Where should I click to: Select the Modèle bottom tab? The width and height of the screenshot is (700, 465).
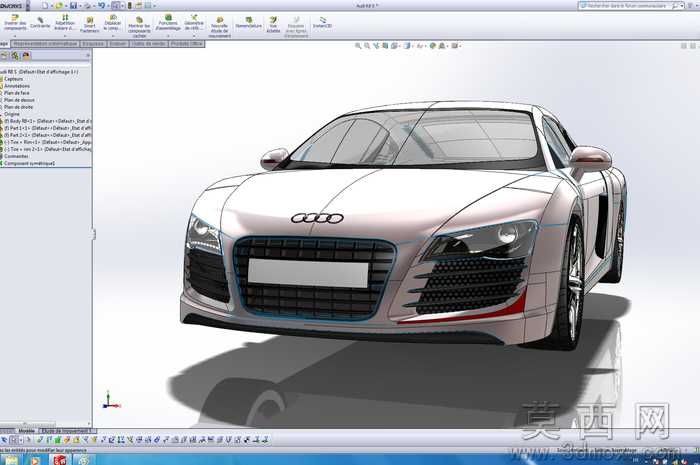pos(26,431)
